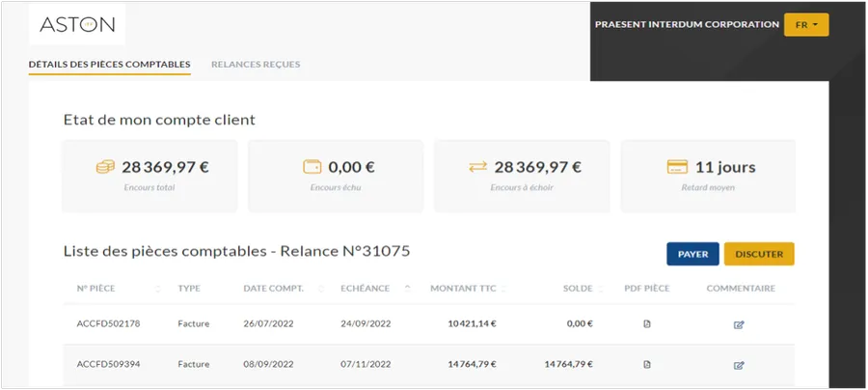The height and width of the screenshot is (390, 868).
Task: Click Liste des pièces comptables heading
Action: [237, 252]
